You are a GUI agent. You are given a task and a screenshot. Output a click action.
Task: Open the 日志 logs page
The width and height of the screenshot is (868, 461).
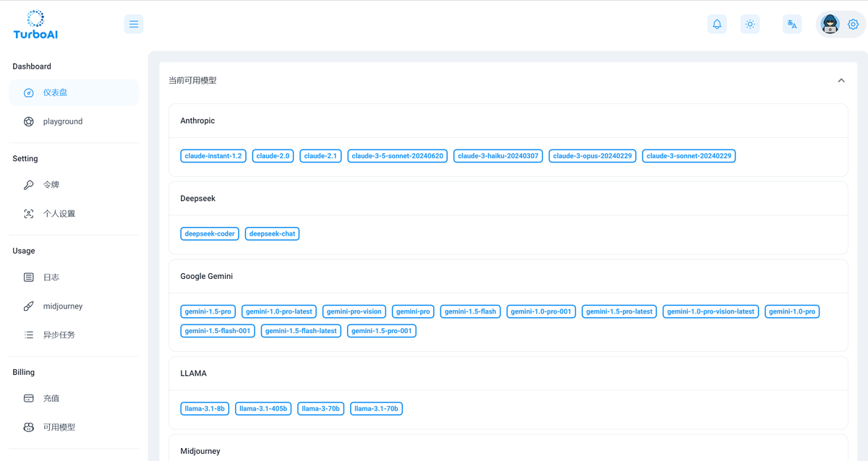point(74,277)
